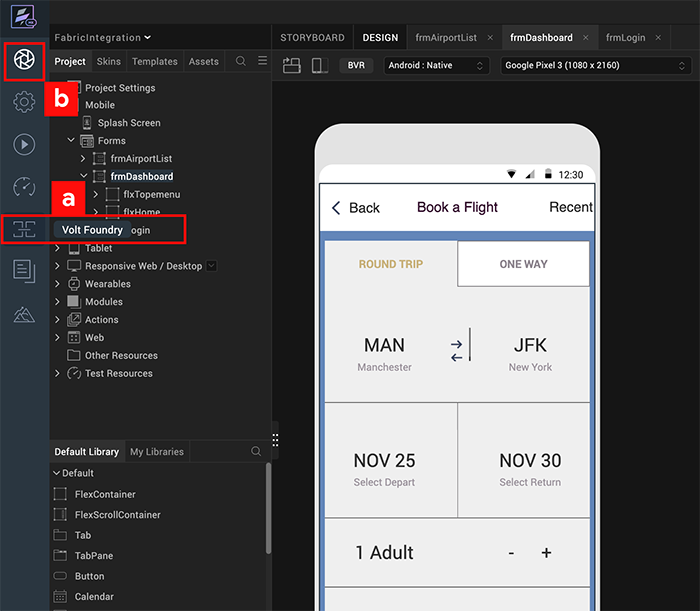Click the plus button beside 1 Adult
This screenshot has height=611, width=700.
click(x=546, y=553)
